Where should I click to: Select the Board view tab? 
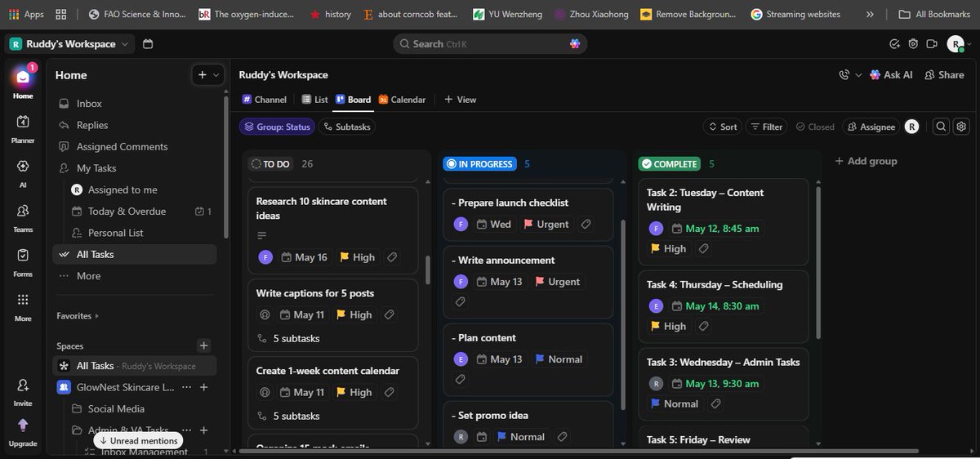point(354,100)
